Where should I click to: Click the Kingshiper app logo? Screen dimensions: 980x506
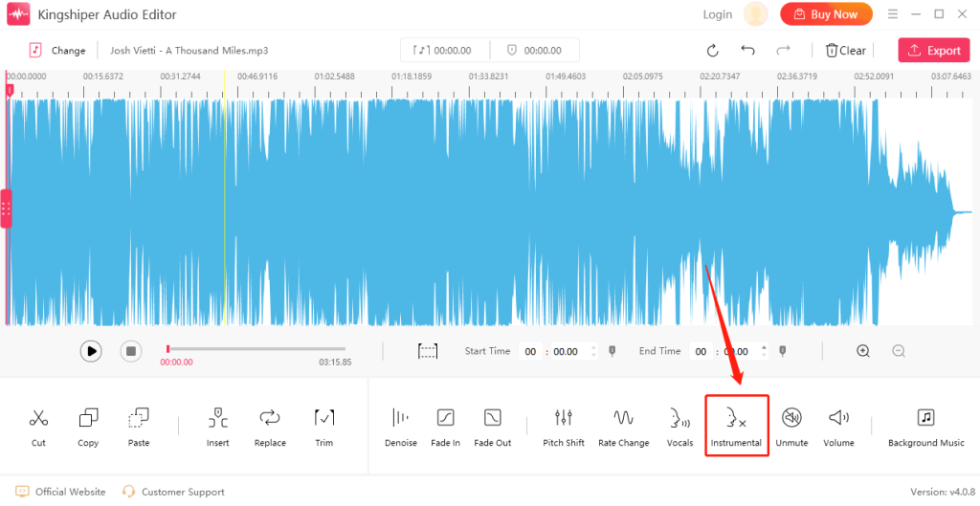coord(18,13)
